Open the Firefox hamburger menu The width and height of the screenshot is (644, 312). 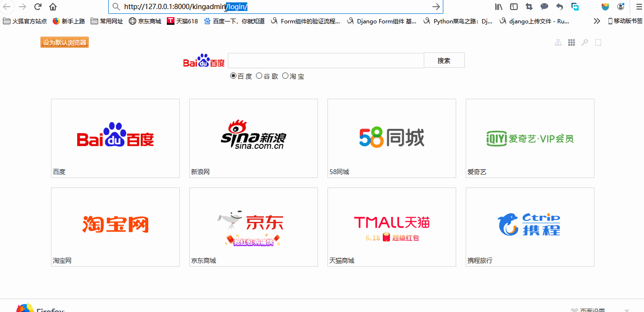pos(639,7)
